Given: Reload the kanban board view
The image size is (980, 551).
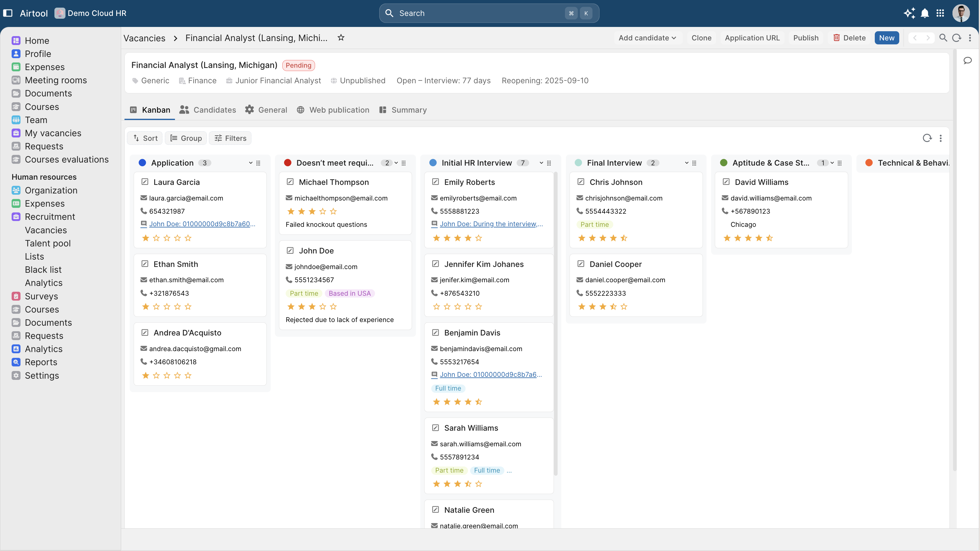Looking at the screenshot, I should 927,138.
